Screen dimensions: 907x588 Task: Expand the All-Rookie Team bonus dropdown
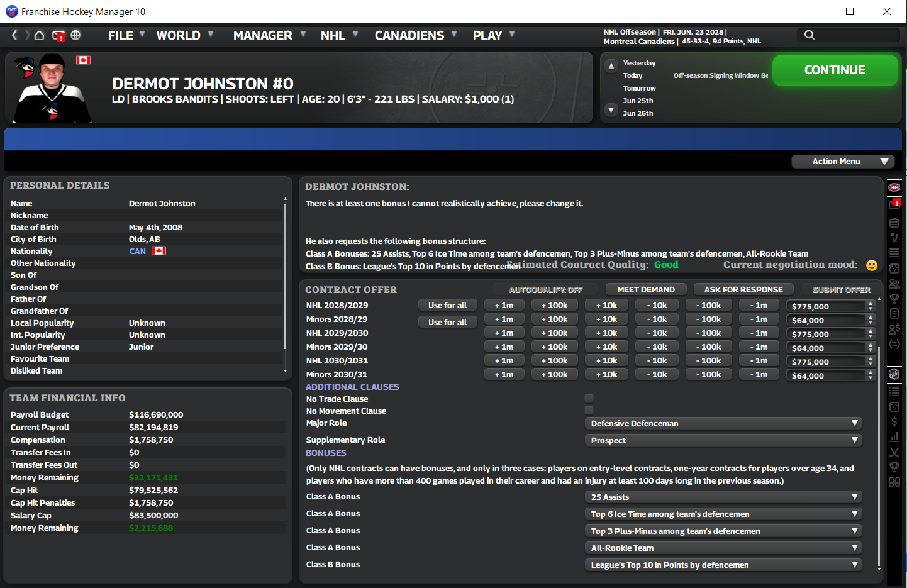723,548
